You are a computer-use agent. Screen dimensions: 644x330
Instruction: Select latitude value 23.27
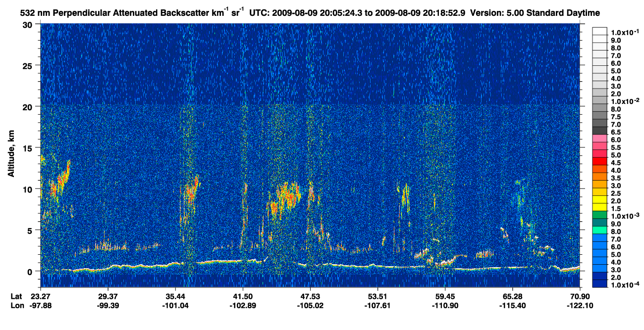41,296
